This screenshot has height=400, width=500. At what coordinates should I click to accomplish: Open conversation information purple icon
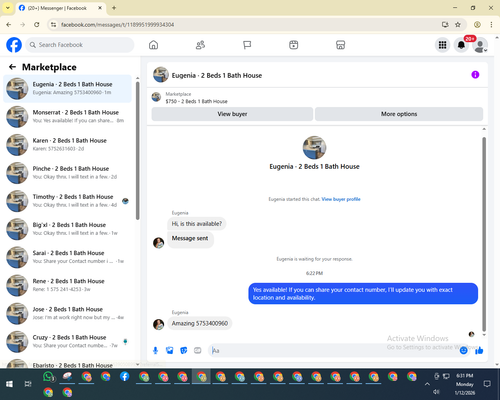475,75
